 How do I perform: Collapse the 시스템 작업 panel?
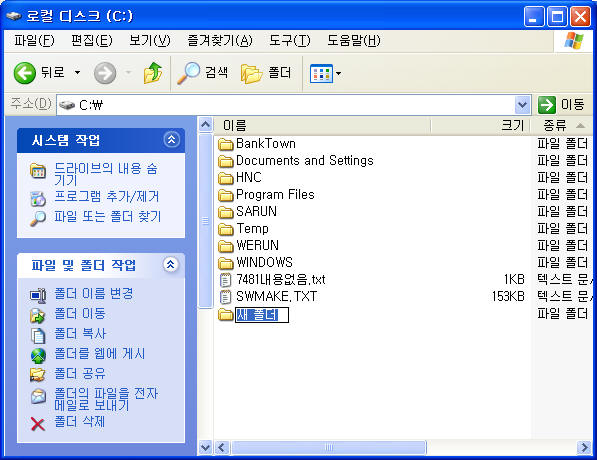click(171, 139)
